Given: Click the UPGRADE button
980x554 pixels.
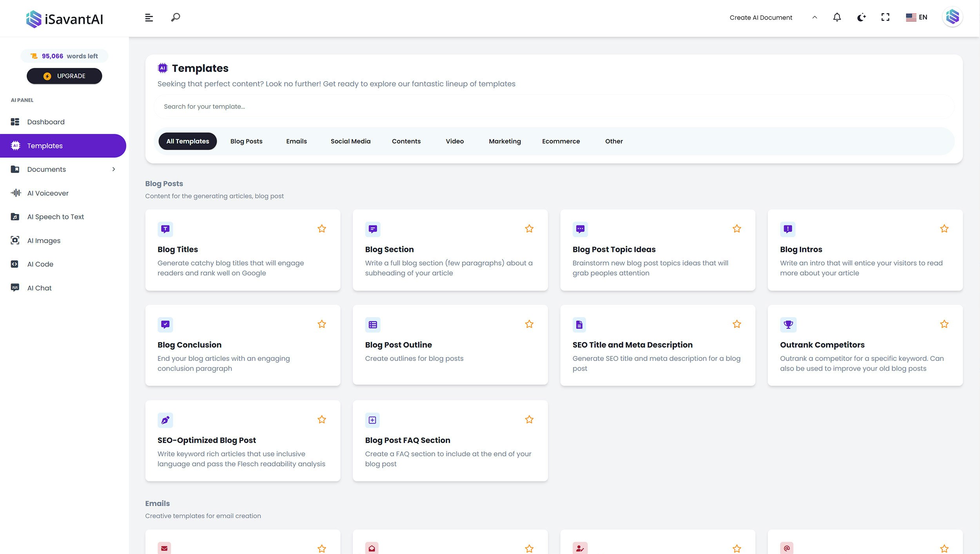Looking at the screenshot, I should (64, 76).
